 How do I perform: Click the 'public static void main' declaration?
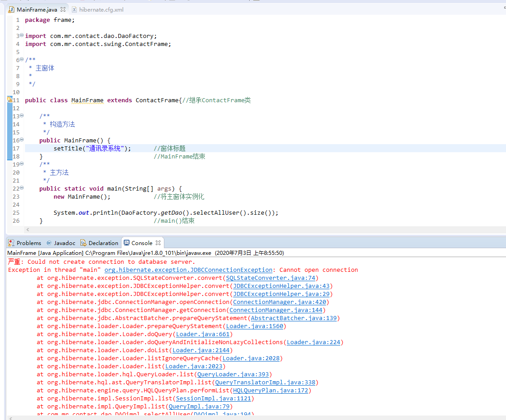coord(111,188)
